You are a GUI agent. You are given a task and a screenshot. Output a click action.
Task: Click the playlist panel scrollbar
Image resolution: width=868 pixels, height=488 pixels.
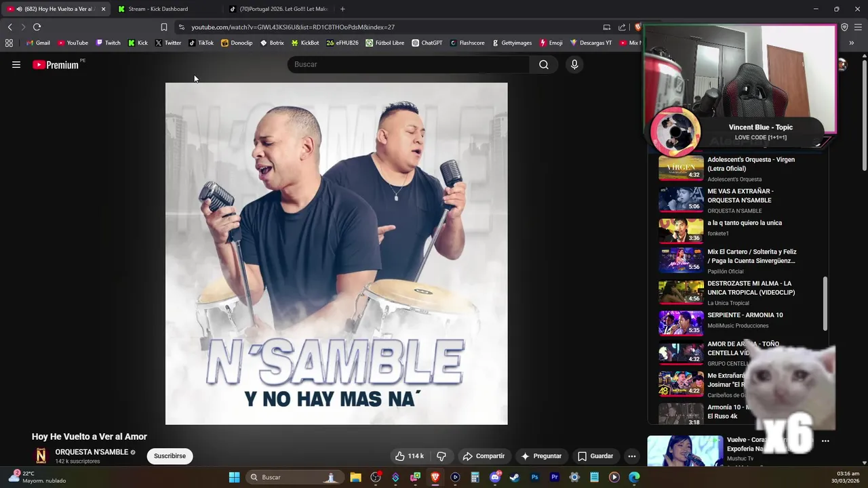click(825, 304)
